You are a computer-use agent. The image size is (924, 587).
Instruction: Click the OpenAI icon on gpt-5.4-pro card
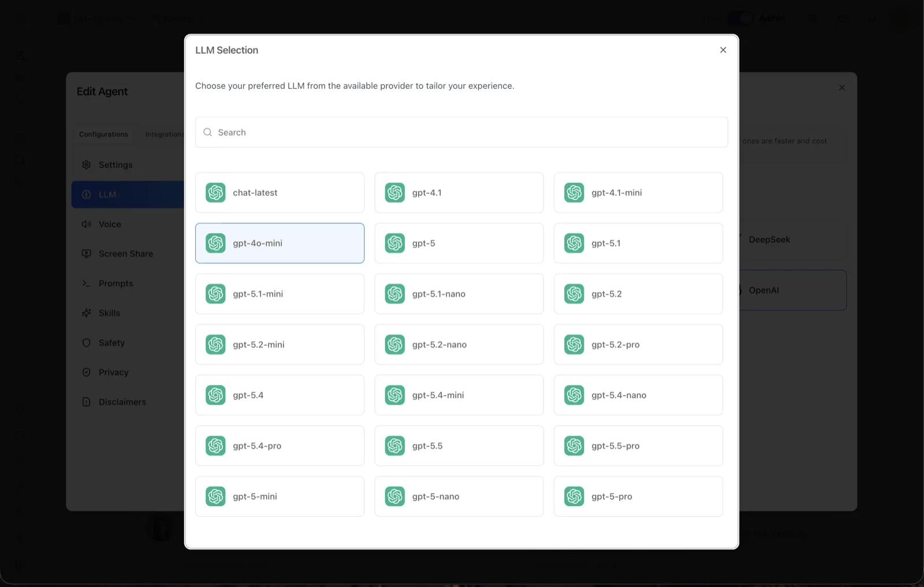click(215, 446)
